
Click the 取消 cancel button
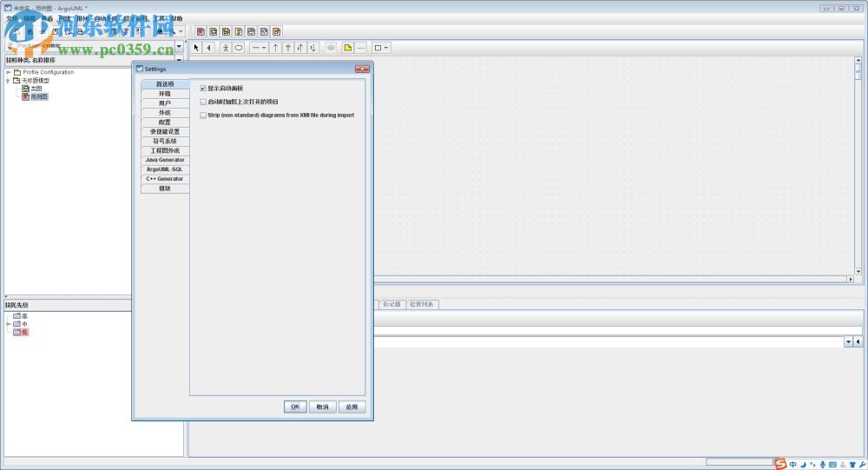(x=323, y=407)
